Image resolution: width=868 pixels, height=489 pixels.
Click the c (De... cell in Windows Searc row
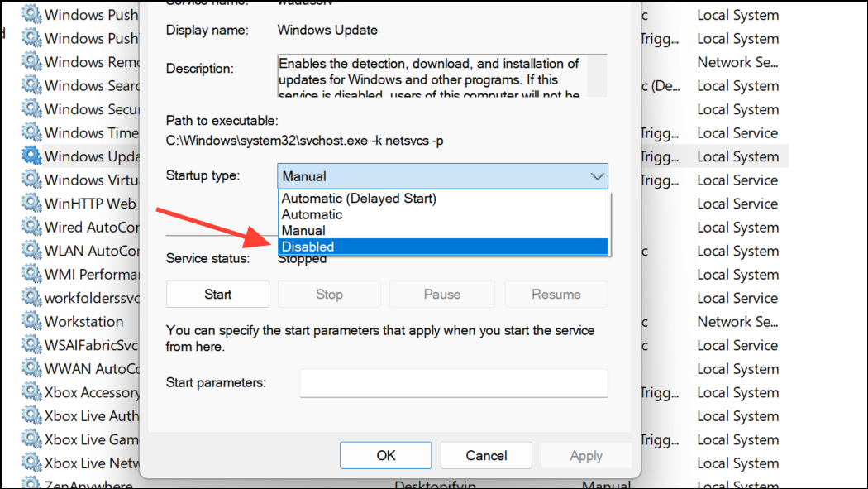pyautogui.click(x=661, y=86)
